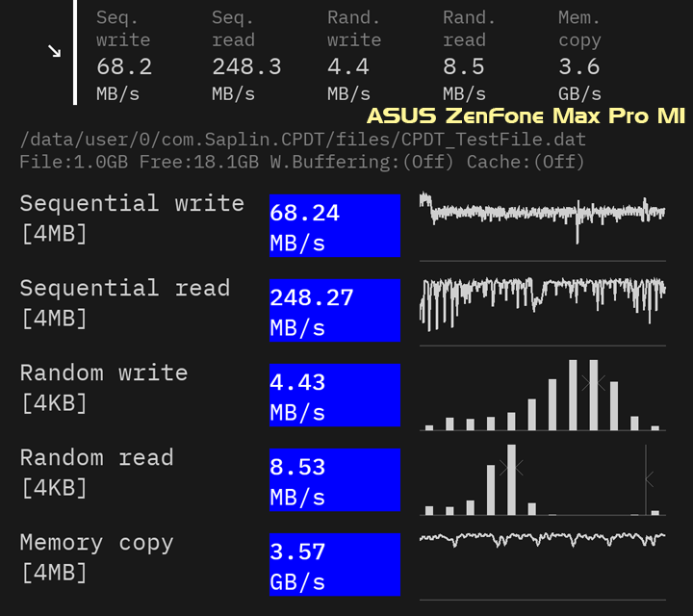
Task: Click the Sequential read [4MB] label
Action: coord(125,303)
